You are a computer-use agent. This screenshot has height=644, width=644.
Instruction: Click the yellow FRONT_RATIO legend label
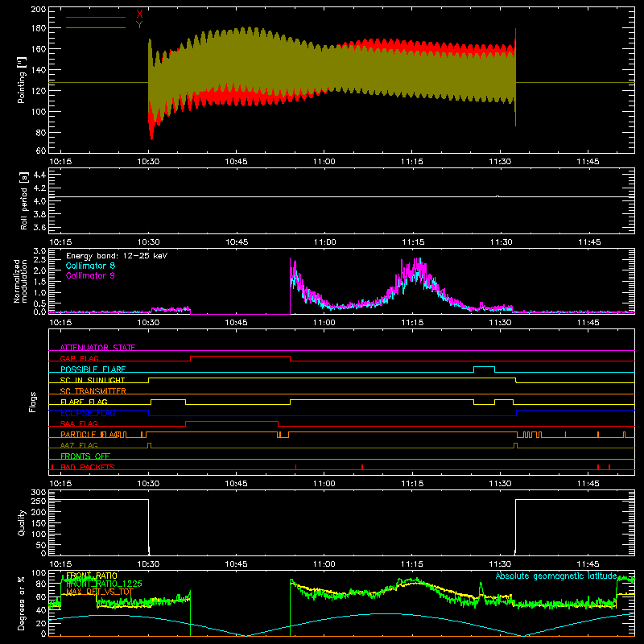(x=92, y=576)
